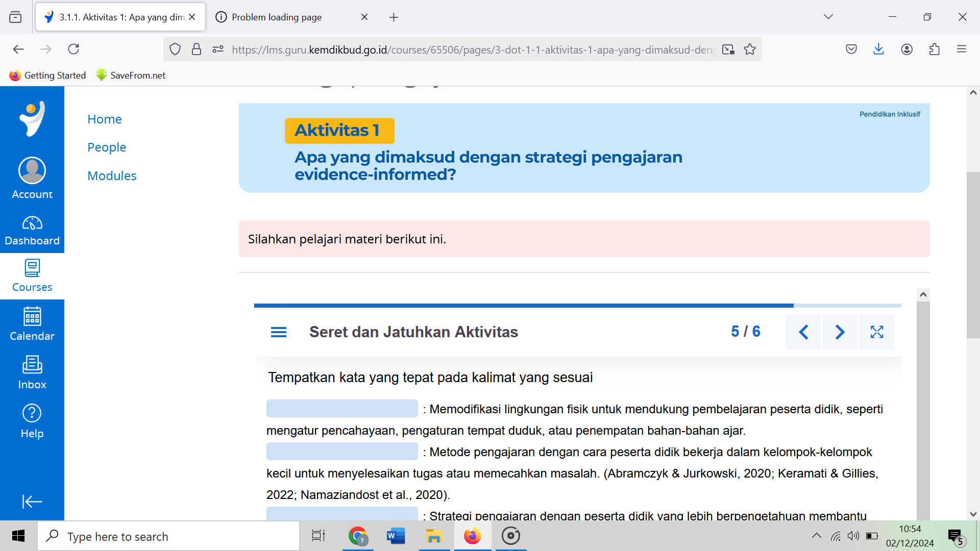Open File Explorer from the taskbar
Screen dimensions: 980x551
pos(434,536)
